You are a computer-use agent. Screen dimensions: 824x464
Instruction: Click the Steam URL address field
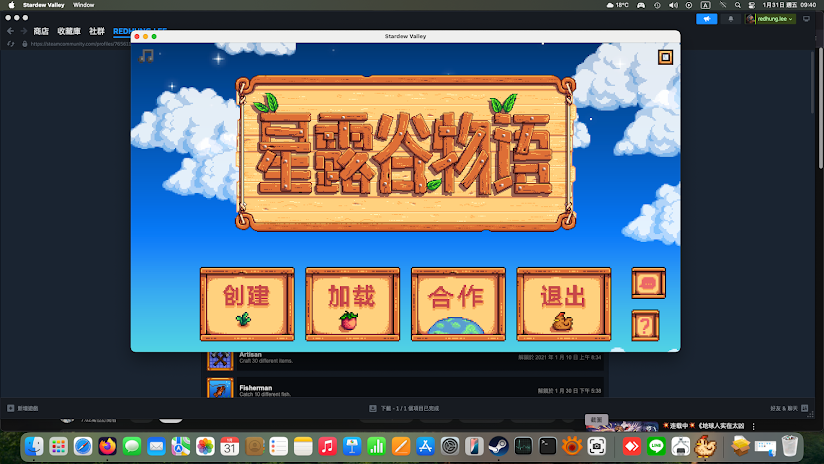(79, 44)
